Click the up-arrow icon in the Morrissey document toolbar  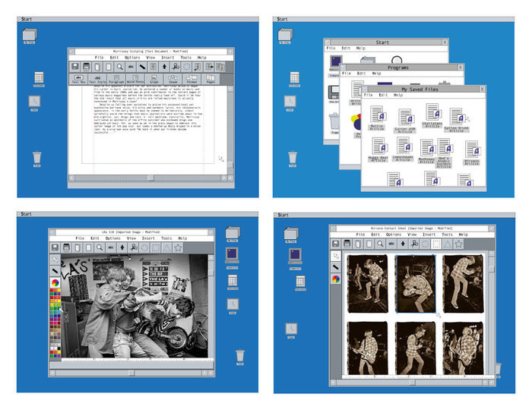click(x=164, y=67)
